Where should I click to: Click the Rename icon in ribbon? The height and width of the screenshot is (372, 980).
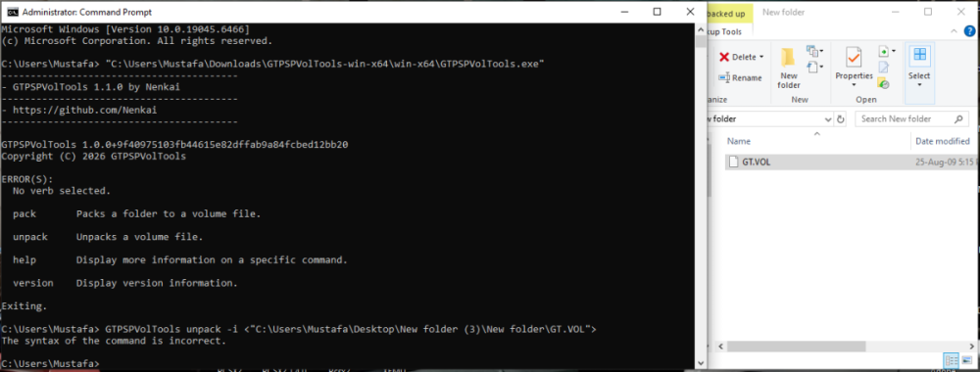point(724,78)
